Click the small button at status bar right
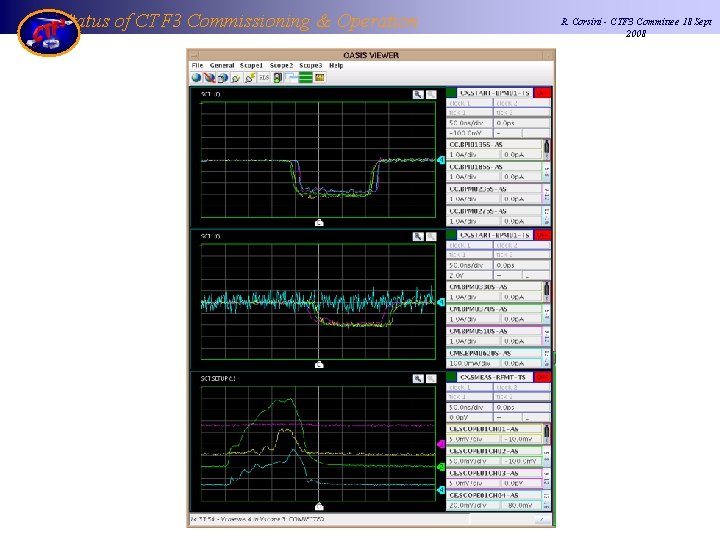 (x=542, y=519)
